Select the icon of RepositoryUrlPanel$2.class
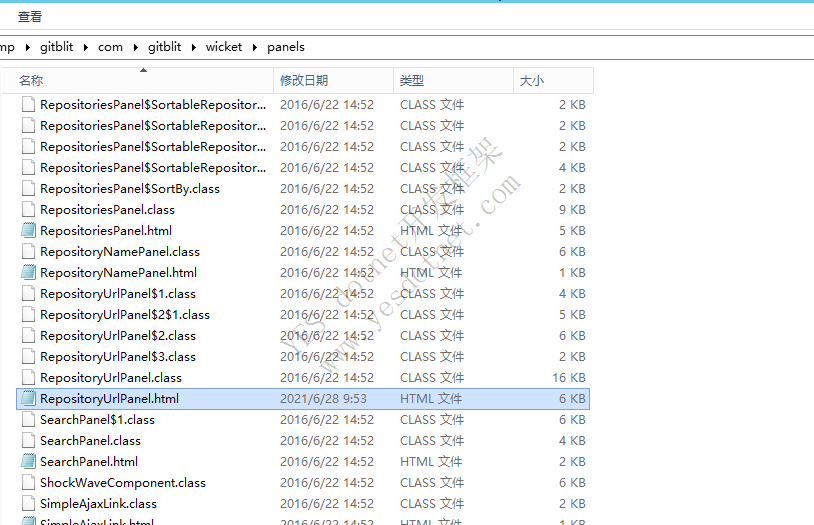This screenshot has height=525, width=814. pyautogui.click(x=29, y=335)
